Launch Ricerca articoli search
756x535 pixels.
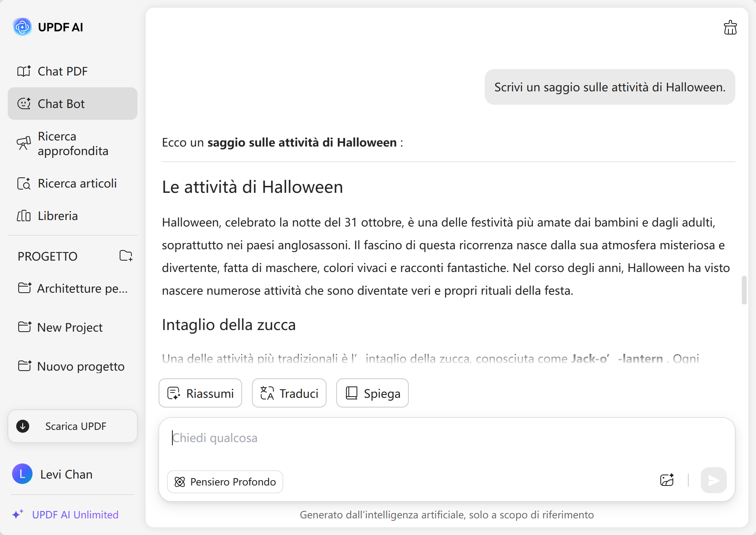click(x=77, y=183)
